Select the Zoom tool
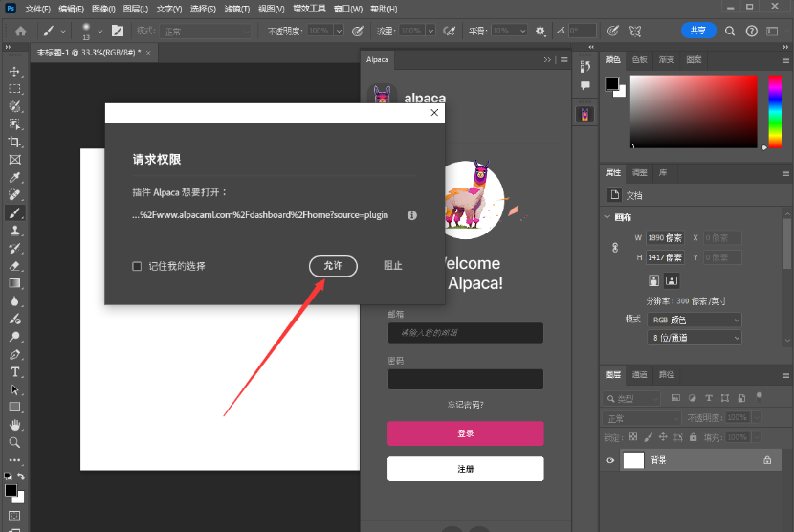The height and width of the screenshot is (532, 794). click(14, 442)
